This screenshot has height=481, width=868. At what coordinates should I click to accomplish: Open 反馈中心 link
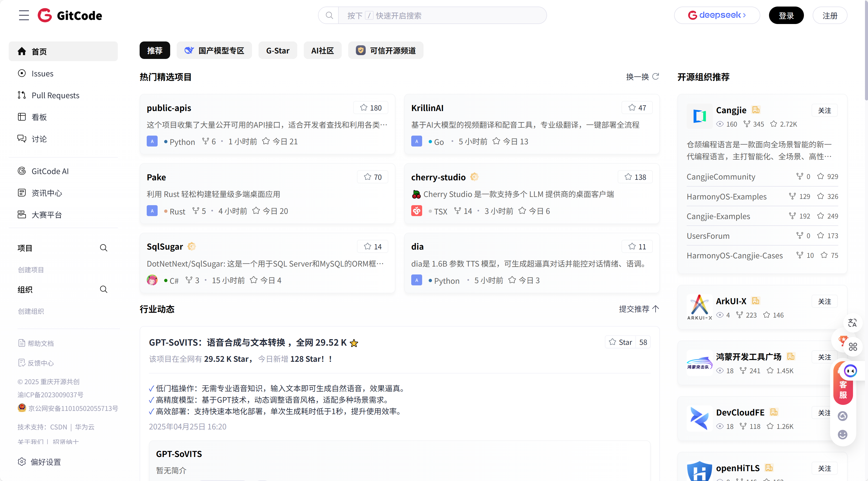point(36,363)
